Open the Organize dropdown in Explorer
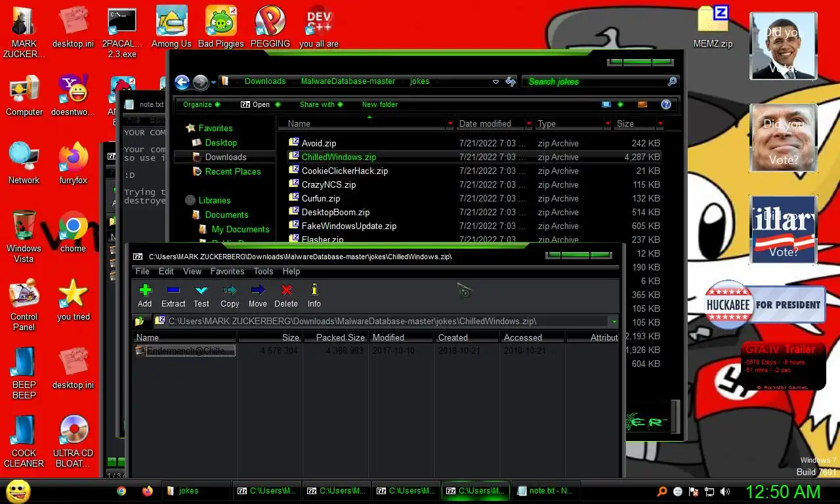 (201, 104)
